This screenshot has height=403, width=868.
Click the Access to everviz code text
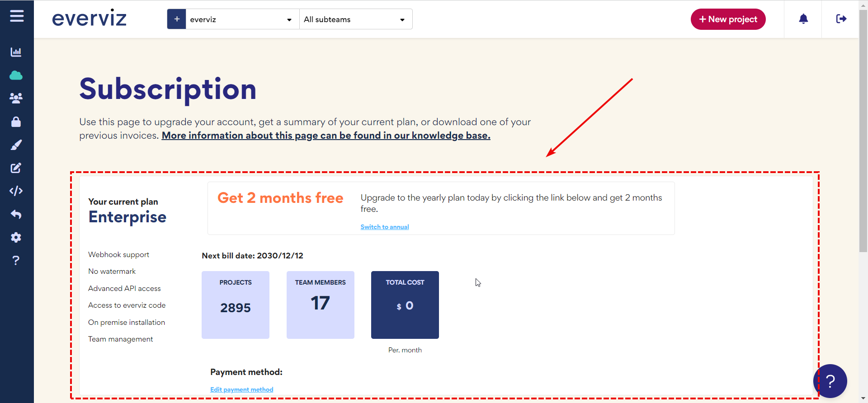pyautogui.click(x=127, y=305)
